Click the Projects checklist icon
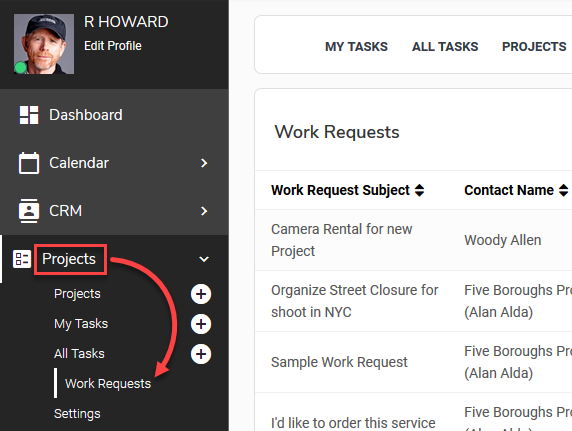Image resolution: width=572 pixels, height=431 pixels. coord(22,259)
